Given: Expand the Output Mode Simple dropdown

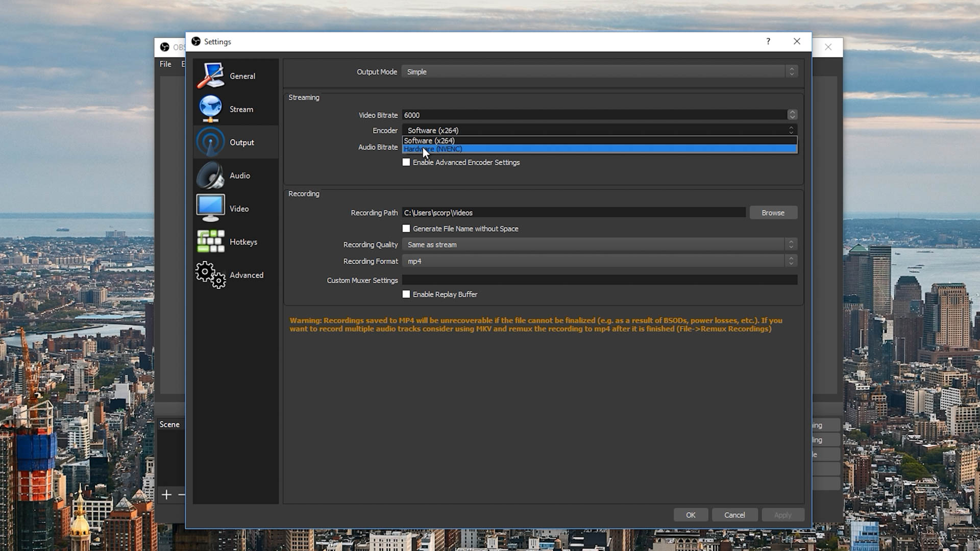Looking at the screenshot, I should 792,71.
